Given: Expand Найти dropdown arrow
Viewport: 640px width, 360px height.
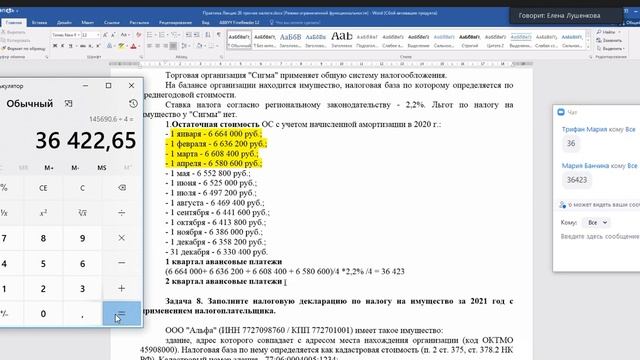Looking at the screenshot, I should coord(619,32).
